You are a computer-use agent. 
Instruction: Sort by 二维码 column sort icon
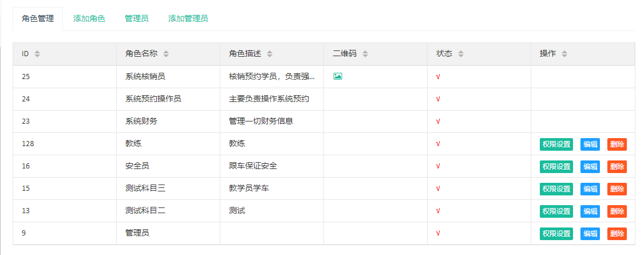tap(365, 54)
